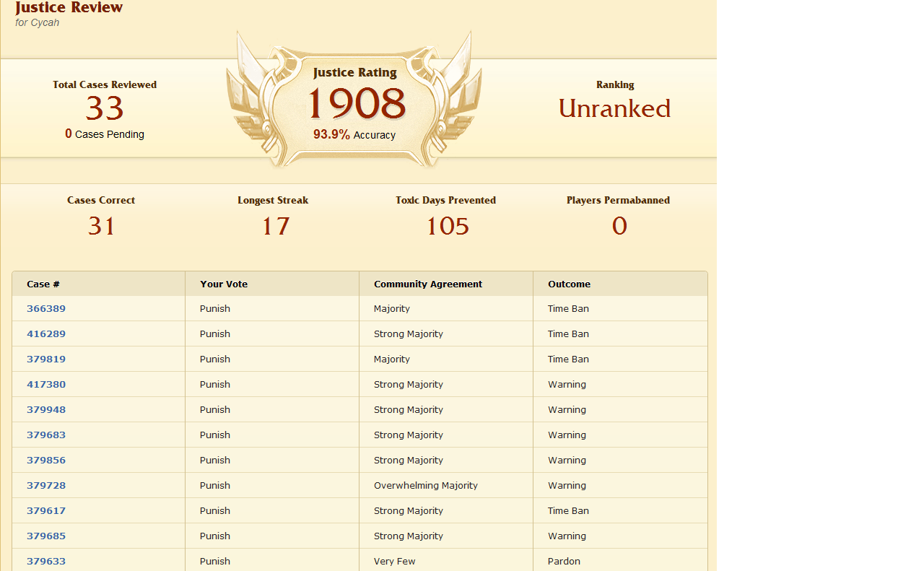Click the Outcome column header

tap(569, 284)
